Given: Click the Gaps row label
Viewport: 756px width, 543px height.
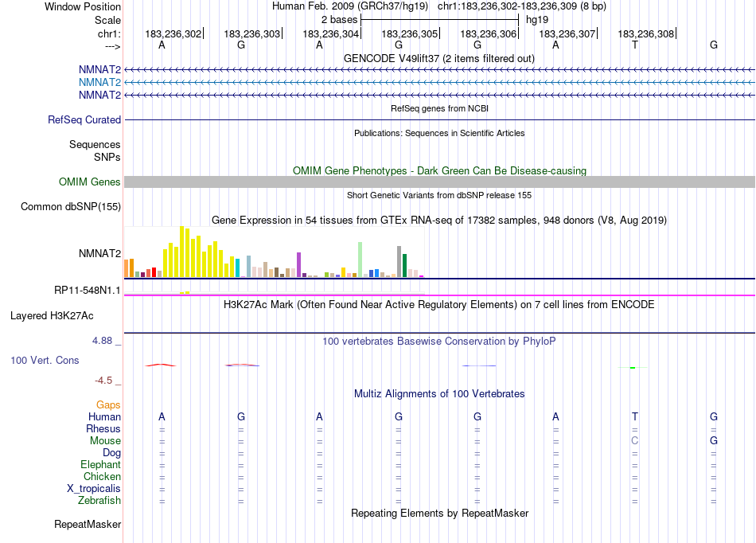Looking at the screenshot, I should click(108, 405).
